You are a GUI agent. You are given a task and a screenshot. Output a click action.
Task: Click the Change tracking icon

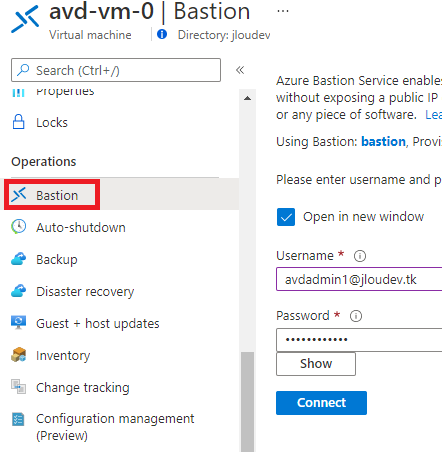[19, 387]
